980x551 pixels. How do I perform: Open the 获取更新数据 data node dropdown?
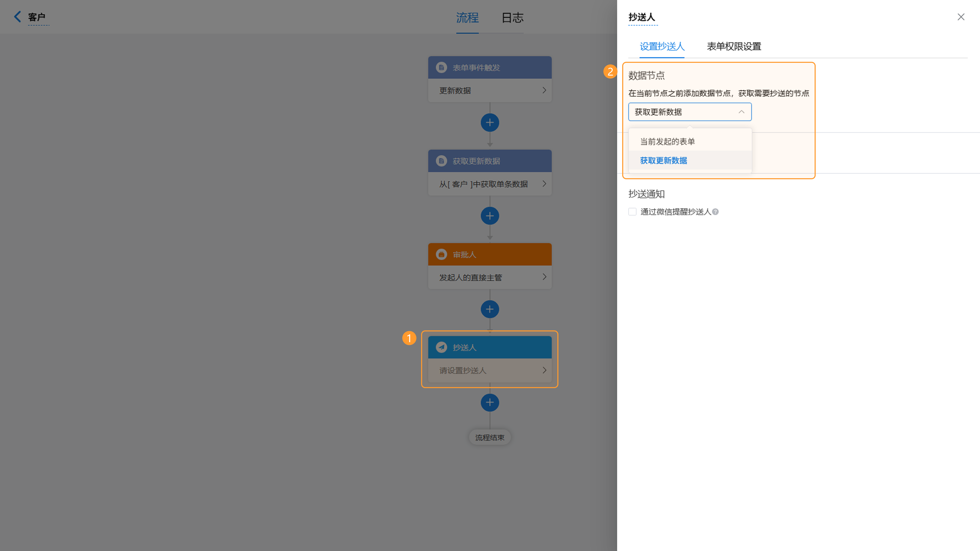point(690,112)
